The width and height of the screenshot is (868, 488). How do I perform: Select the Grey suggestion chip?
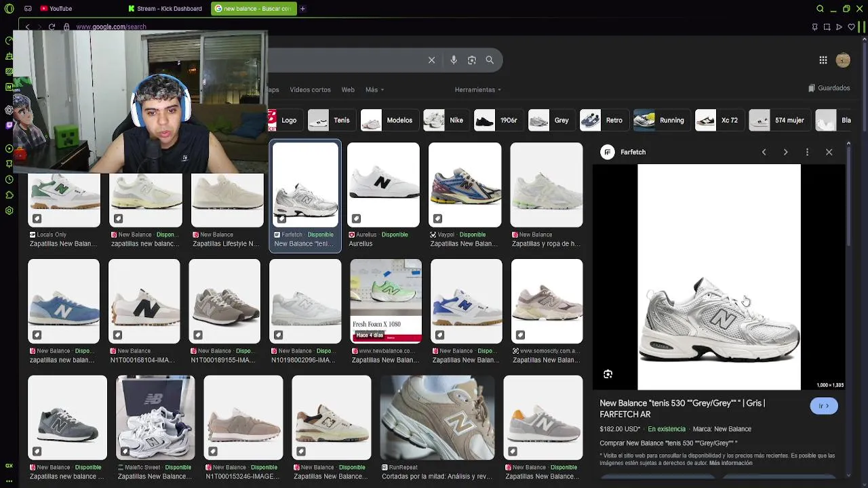coord(551,120)
